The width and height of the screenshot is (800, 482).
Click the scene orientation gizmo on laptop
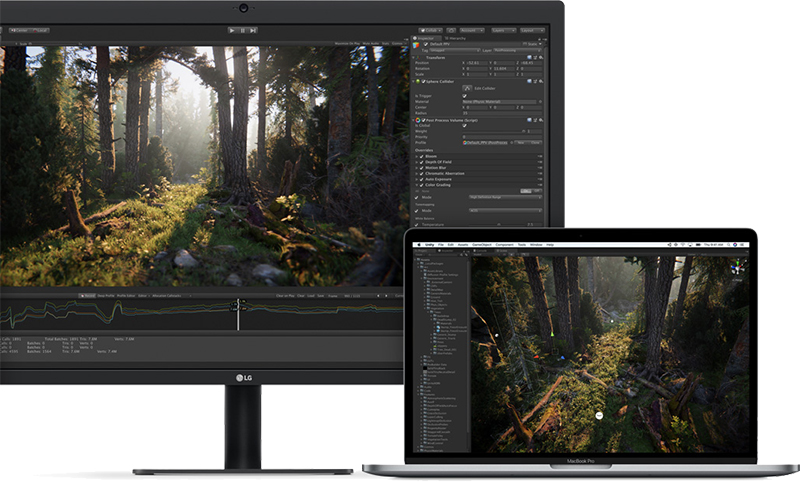tap(737, 266)
